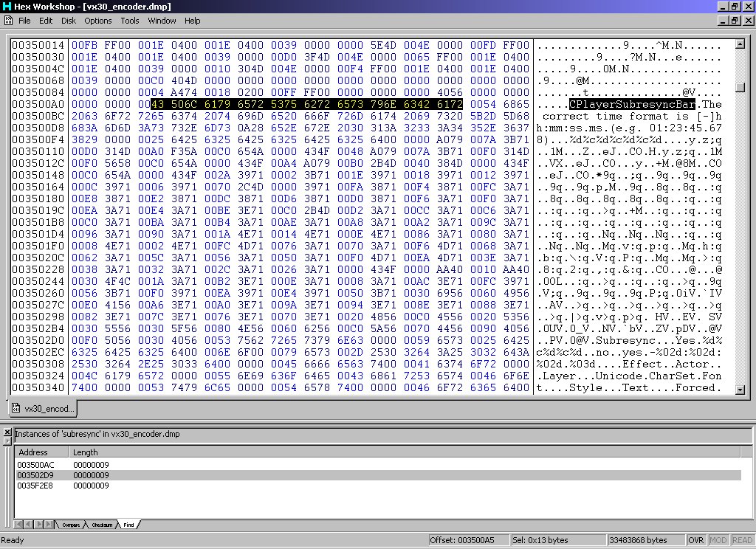The height and width of the screenshot is (549, 756).
Task: Click highlighted CPlayerSubresyncBar ASCII text
Action: pyautogui.click(x=632, y=104)
